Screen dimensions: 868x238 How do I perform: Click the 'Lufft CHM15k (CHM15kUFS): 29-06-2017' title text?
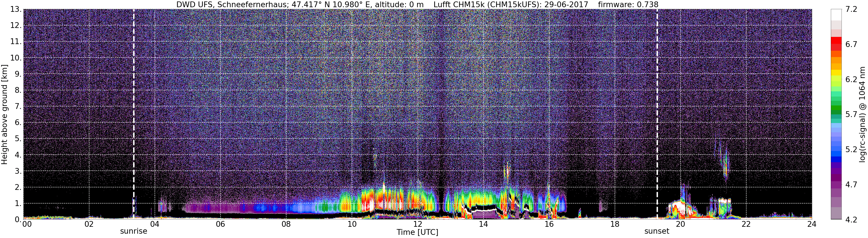point(511,4)
